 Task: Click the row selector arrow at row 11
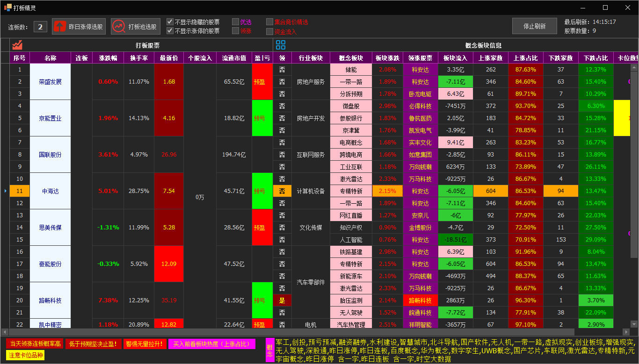[6, 191]
